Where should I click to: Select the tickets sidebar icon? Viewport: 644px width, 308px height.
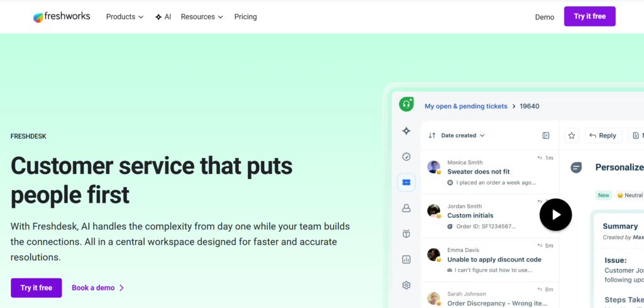point(406,182)
